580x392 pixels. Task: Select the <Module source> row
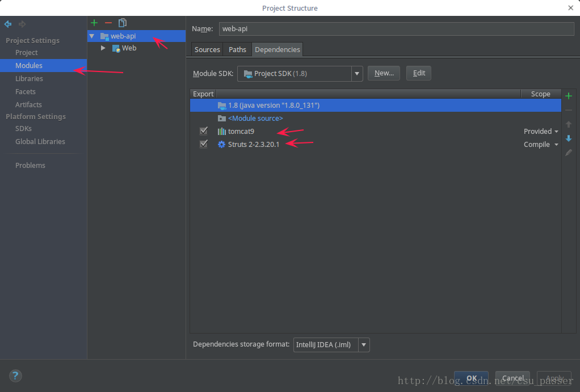point(376,119)
